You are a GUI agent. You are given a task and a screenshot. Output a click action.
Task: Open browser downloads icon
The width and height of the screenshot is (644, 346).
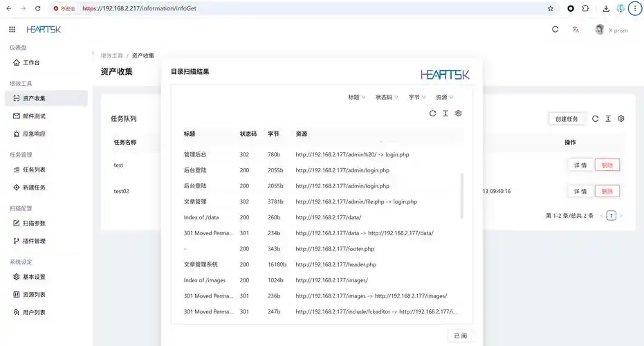(x=606, y=8)
